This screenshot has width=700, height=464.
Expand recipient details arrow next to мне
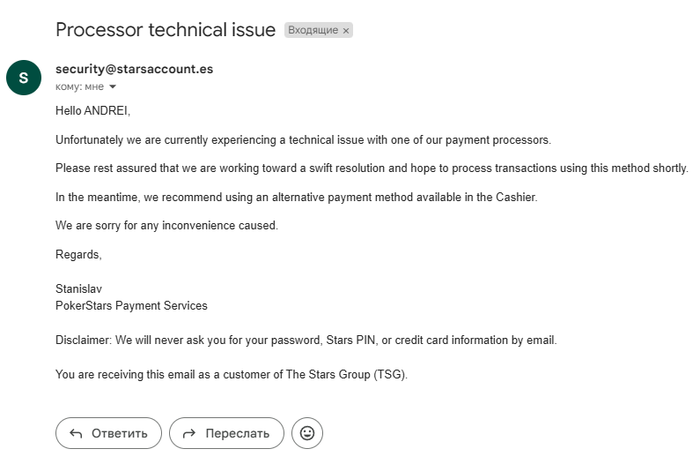112,87
